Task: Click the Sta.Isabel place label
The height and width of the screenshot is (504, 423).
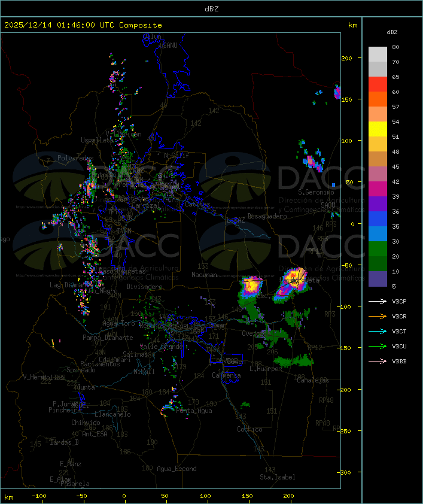Action: 278,477
